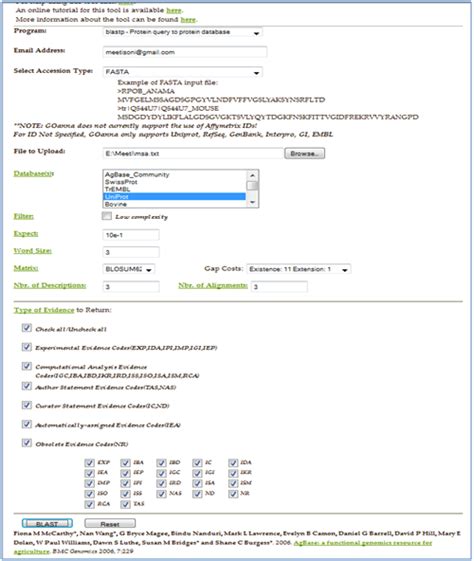Uncheck the TAS evidence code checkbox
The width and height of the screenshot is (474, 561).
click(125, 504)
